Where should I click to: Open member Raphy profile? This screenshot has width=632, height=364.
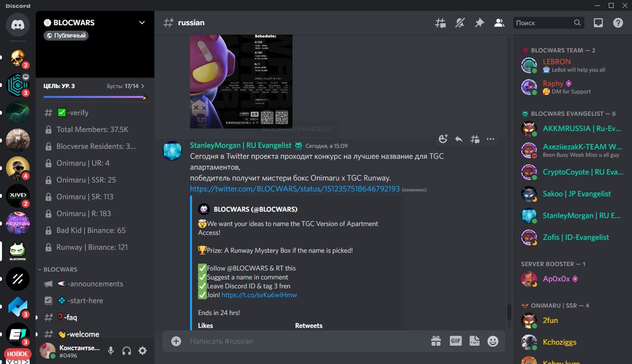click(571, 87)
